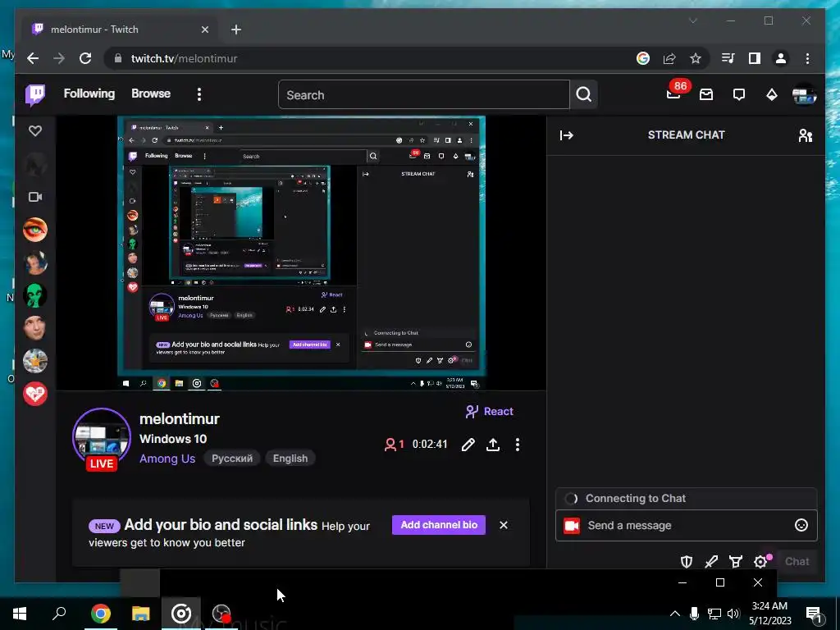Open the three-dot menu next to Browse
The width and height of the screenshot is (840, 630).
199,95
